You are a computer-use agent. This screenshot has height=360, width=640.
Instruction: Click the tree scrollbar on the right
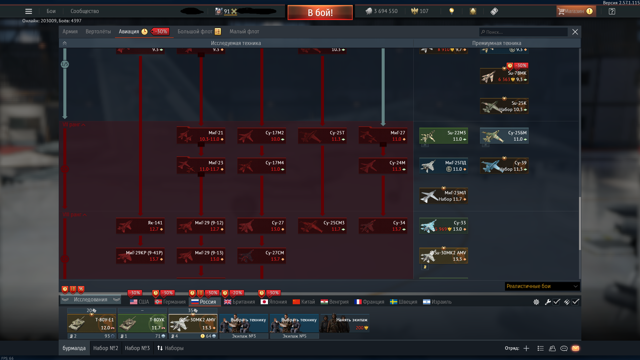(x=579, y=224)
